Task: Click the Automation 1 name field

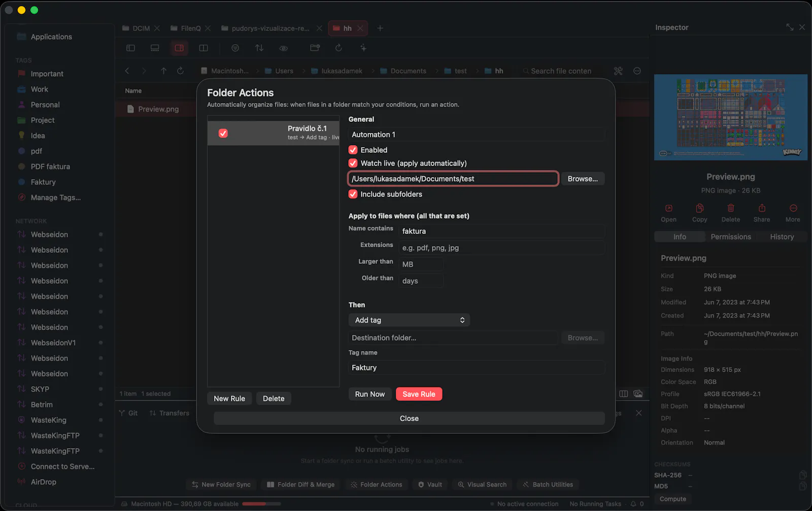Action: (x=477, y=134)
